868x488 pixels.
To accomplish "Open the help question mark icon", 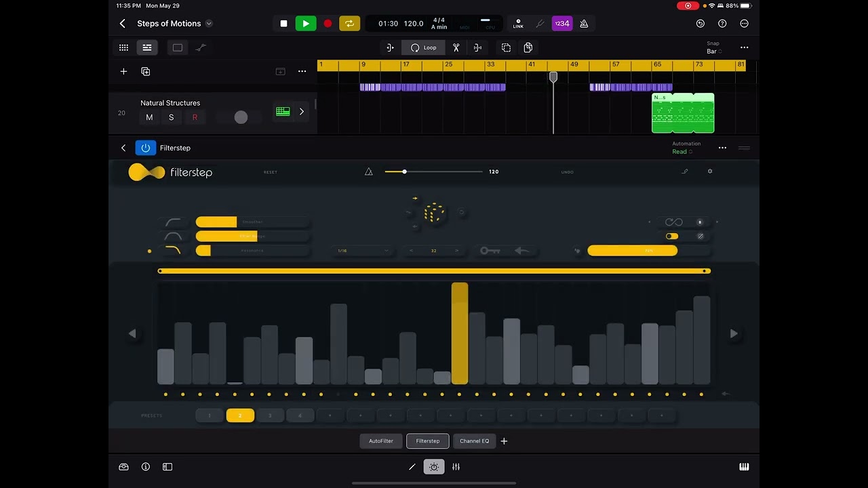I will 722,24.
